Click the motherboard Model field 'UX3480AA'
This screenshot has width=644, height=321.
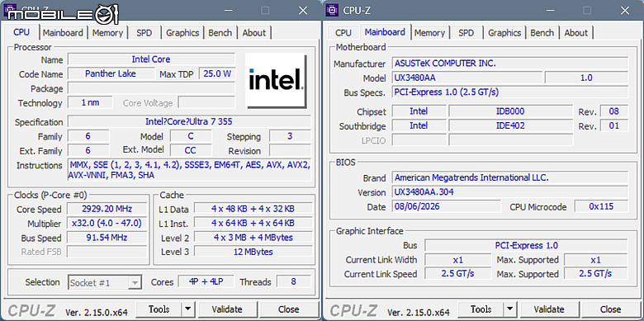pos(467,78)
